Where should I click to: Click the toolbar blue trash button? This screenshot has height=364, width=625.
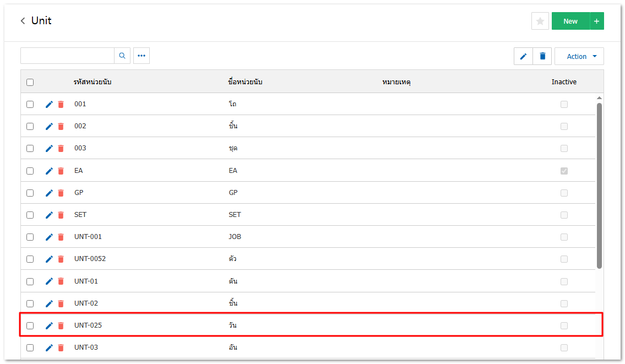pos(542,56)
